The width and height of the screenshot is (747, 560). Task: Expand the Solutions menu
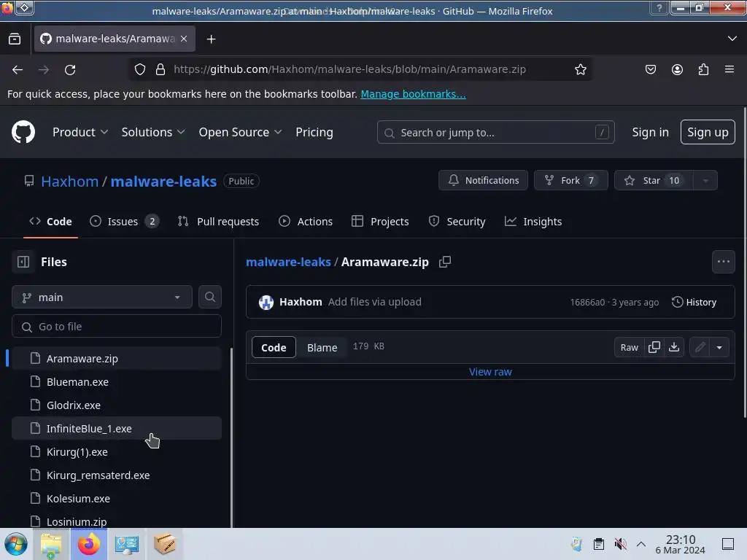(153, 133)
